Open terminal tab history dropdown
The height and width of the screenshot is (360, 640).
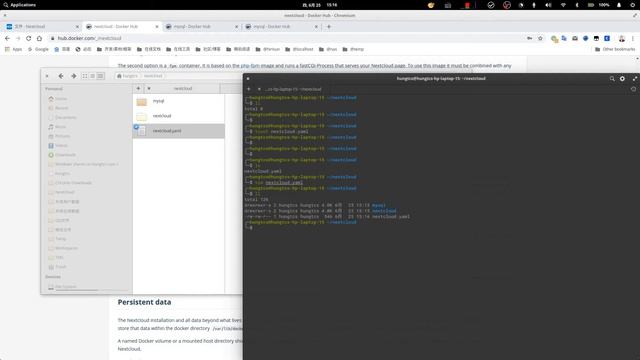(259, 89)
